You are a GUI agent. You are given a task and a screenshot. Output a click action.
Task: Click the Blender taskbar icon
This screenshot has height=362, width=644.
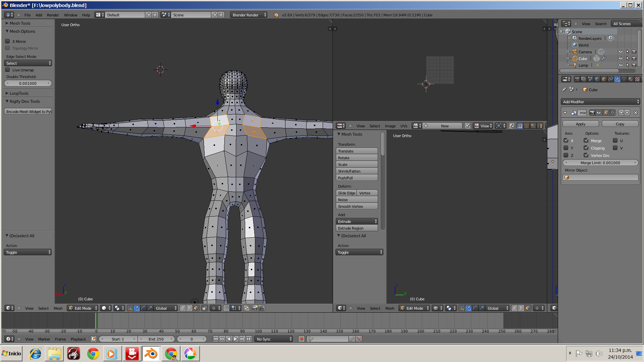coord(151,354)
